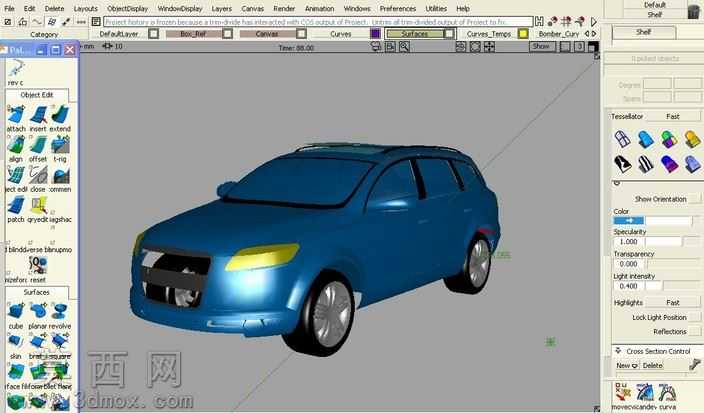The image size is (704, 413).
Task: Toggle DefaultLayer visibility box
Action: point(154,34)
